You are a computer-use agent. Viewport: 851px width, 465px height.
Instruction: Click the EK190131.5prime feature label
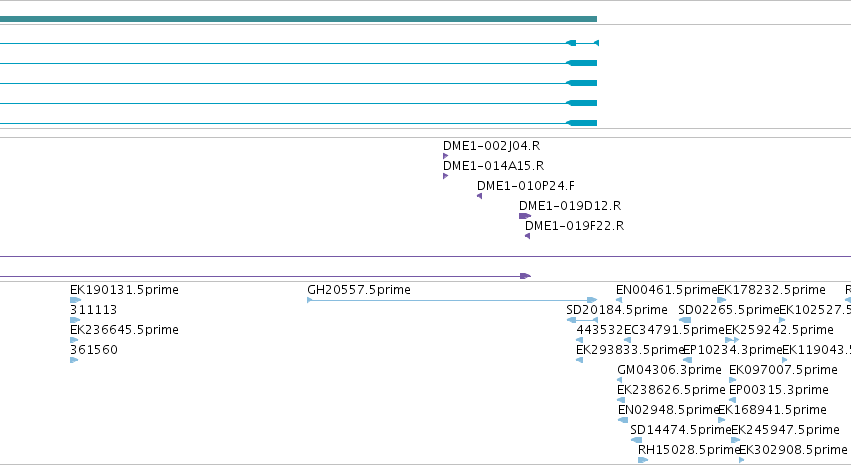click(124, 290)
